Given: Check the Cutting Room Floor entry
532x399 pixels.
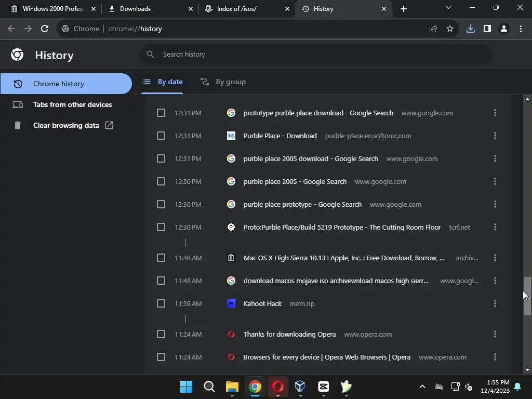Looking at the screenshot, I should click(x=161, y=227).
